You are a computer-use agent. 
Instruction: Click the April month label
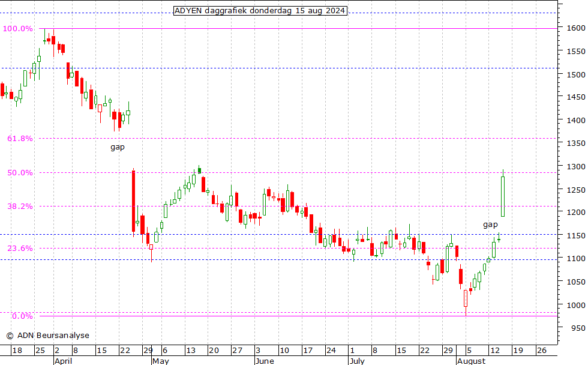[64, 361]
